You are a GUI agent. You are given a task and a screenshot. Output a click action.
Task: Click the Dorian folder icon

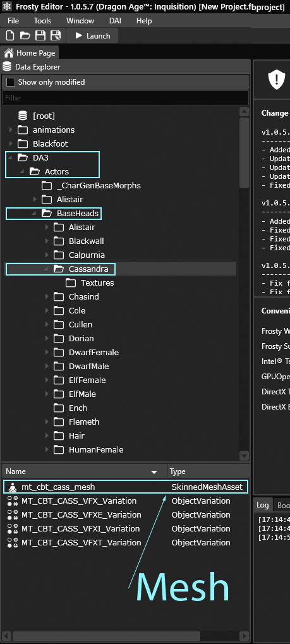(59, 338)
